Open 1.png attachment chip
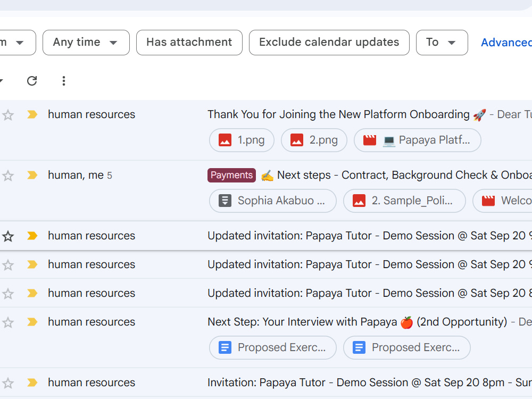 click(x=242, y=140)
